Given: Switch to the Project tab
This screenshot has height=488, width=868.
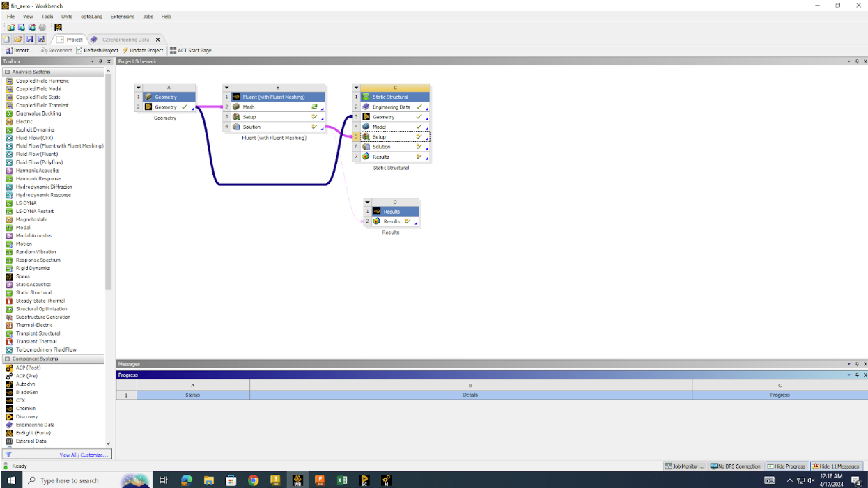Looking at the screenshot, I should coord(69,40).
